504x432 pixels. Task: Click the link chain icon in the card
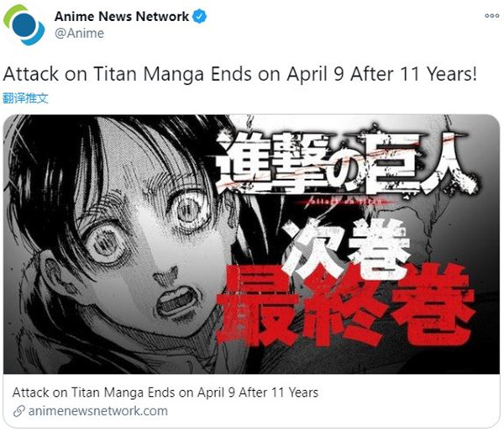pyautogui.click(x=19, y=411)
